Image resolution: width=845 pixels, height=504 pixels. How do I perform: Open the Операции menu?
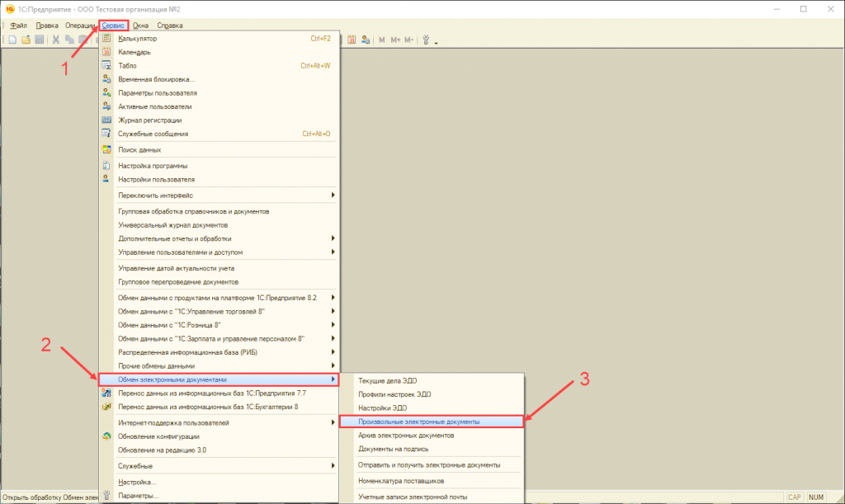(80, 26)
